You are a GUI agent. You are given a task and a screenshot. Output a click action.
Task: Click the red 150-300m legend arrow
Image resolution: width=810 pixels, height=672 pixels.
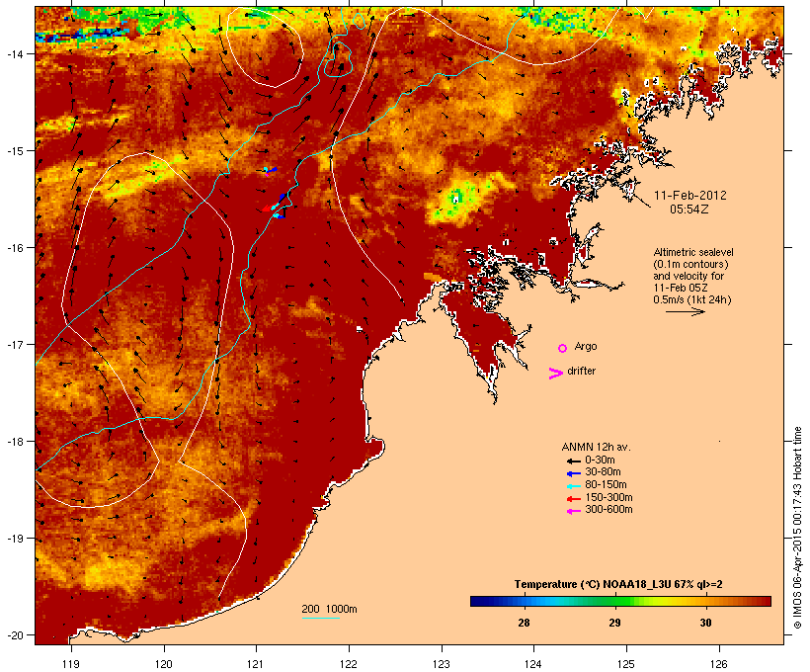(x=573, y=499)
